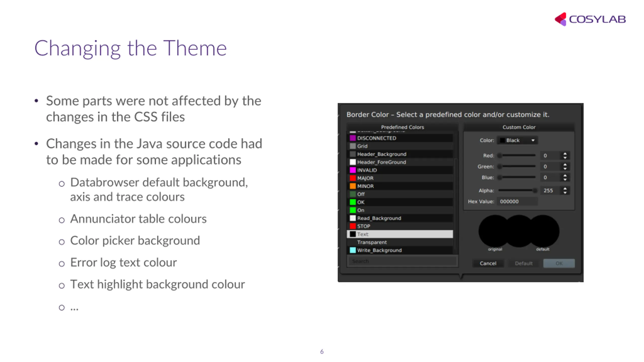Select the On predefined color
644x362 pixels.
[400, 210]
